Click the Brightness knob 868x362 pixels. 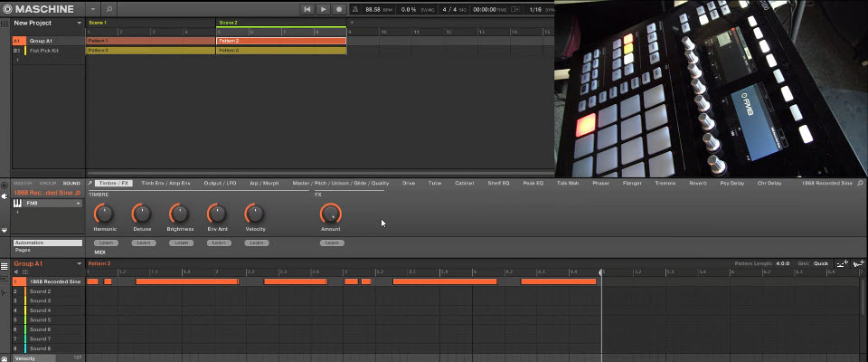180,213
